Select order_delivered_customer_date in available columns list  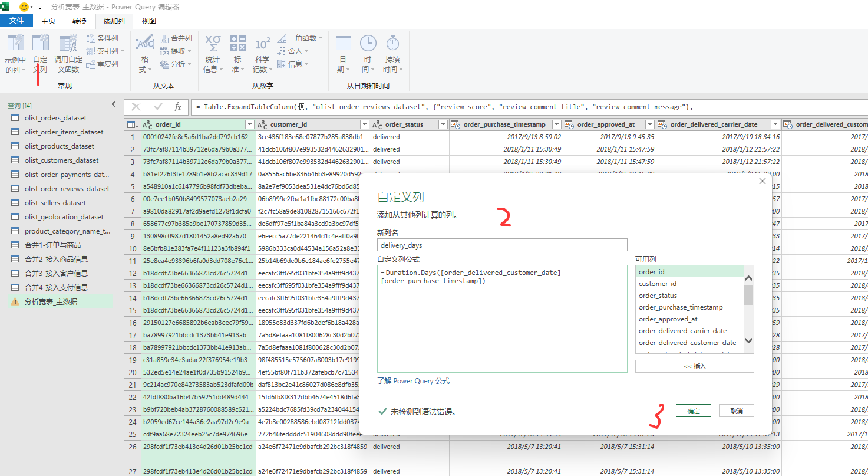[x=689, y=343]
